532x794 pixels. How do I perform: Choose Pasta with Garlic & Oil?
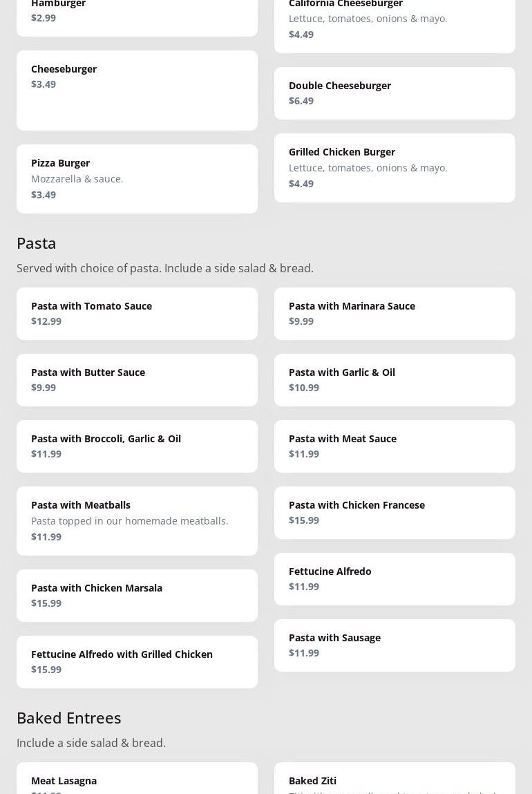[395, 380]
